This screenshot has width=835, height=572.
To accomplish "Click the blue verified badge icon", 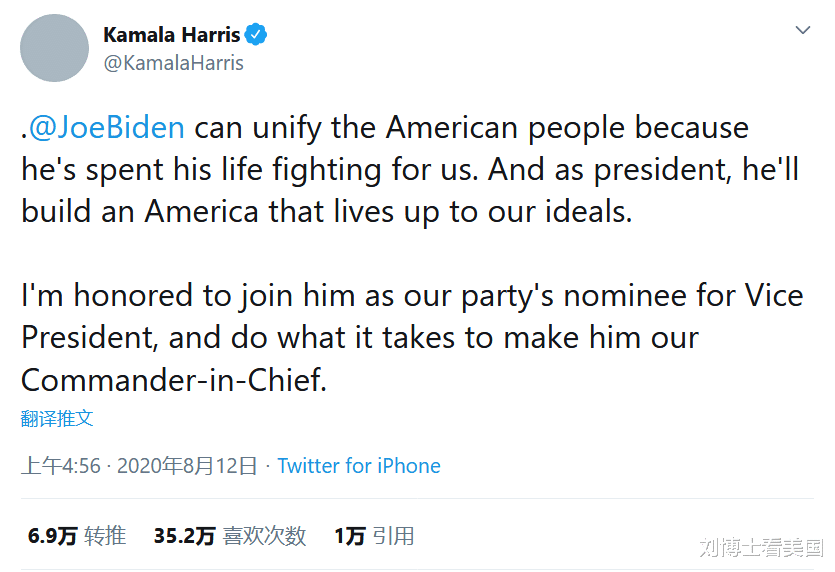I will [257, 35].
